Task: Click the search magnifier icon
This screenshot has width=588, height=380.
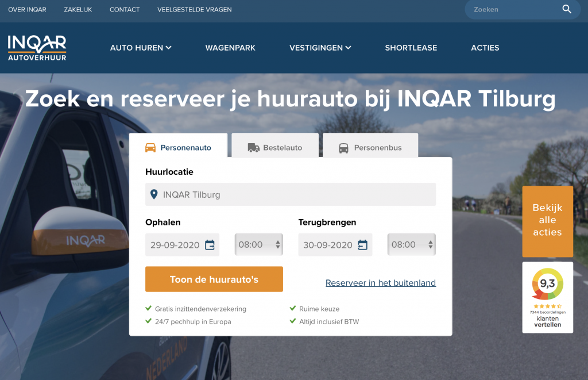Action: pyautogui.click(x=567, y=9)
